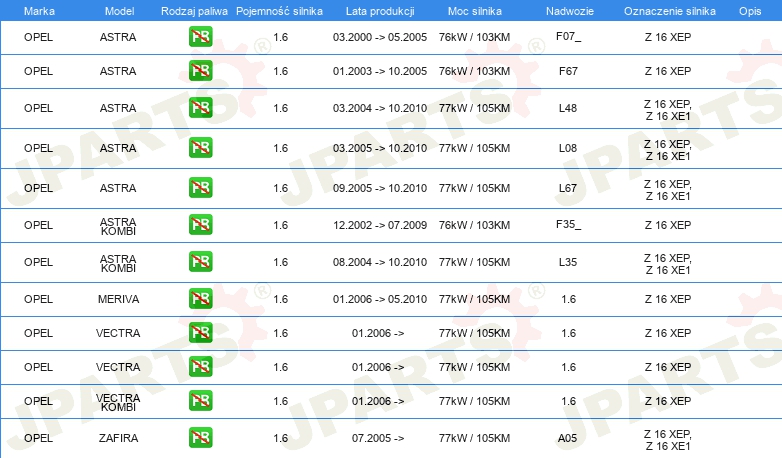Click engine codes Z 16 XEP, Z 16 XE1 in Zafira row
Viewport: 782px width, 458px height.
(x=668, y=440)
